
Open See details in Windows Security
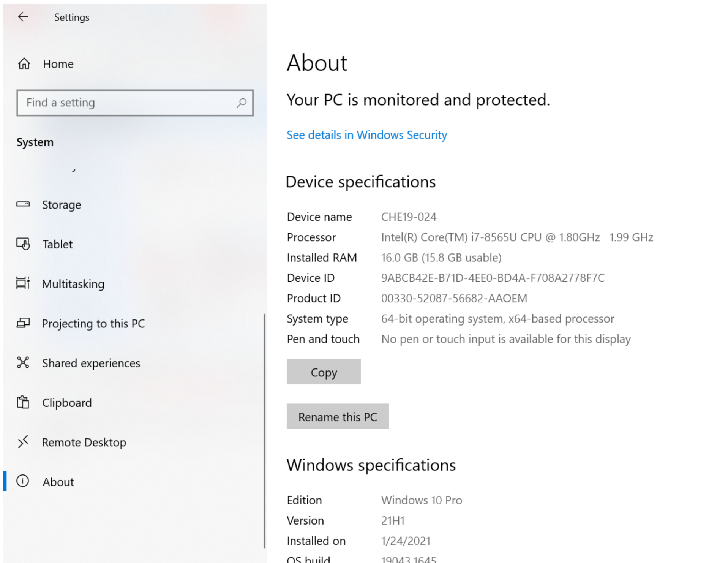click(x=366, y=135)
